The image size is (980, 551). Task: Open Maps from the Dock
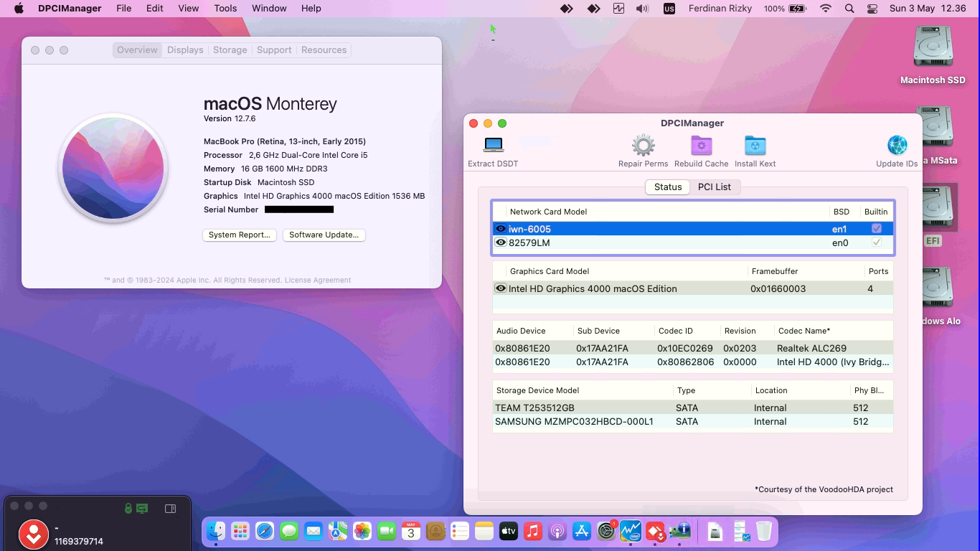[x=338, y=531]
